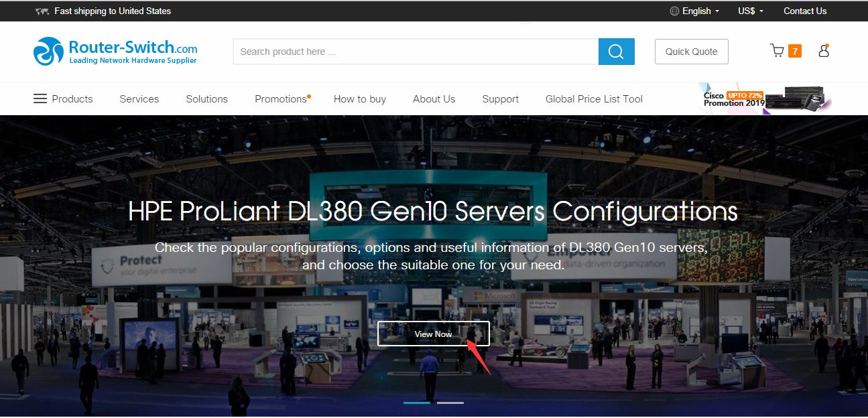Open the Cisco Promotion 2019 banner
868x418 pixels.
tap(765, 98)
